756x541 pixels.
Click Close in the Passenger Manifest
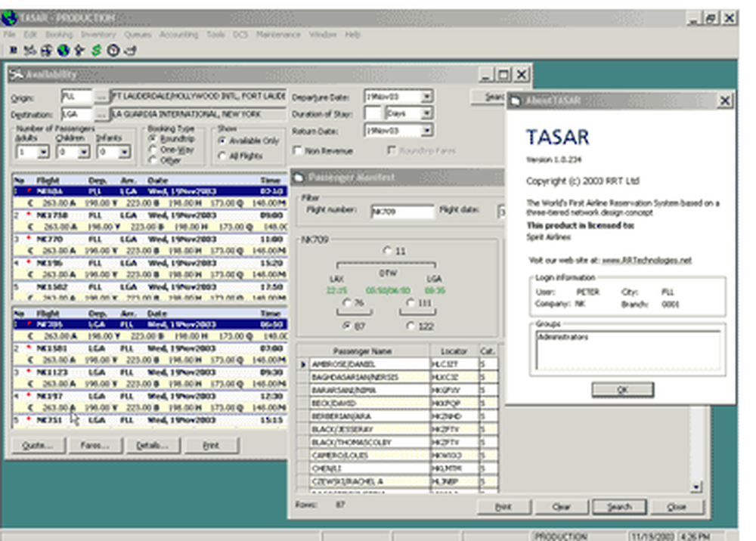677,507
